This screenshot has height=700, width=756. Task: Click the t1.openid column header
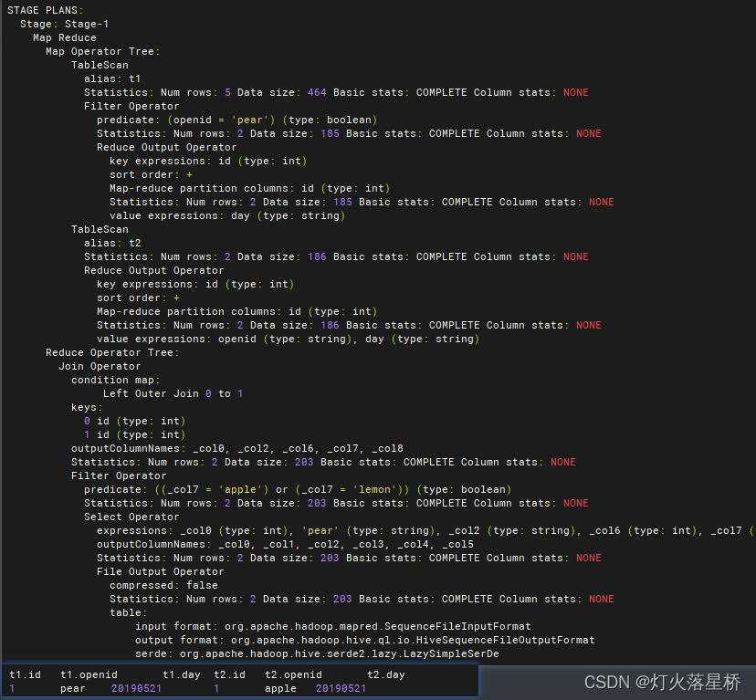click(x=89, y=674)
